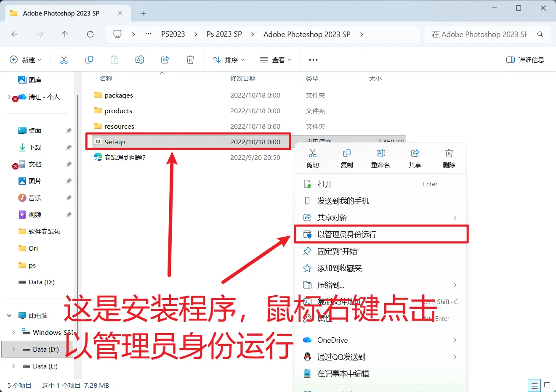The width and height of the screenshot is (556, 392).
Task: Switch to details list view icon
Action: click(x=534, y=385)
